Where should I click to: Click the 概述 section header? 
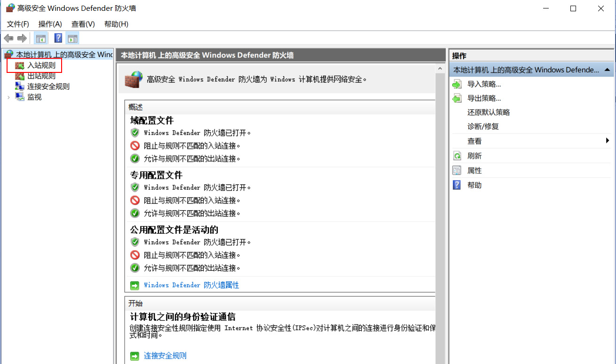pos(135,107)
